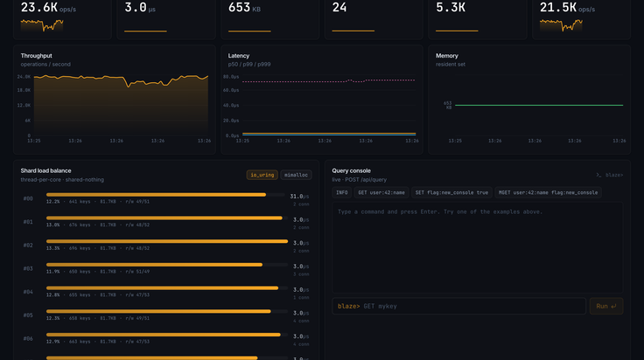The image size is (644, 360).
Task: Click the green Memory resident set line
Action: click(x=539, y=106)
